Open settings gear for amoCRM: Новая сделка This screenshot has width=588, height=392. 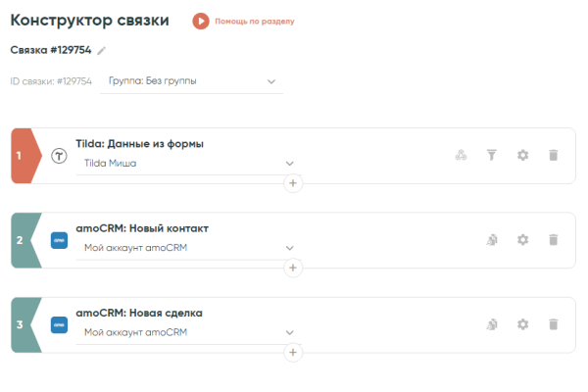522,324
